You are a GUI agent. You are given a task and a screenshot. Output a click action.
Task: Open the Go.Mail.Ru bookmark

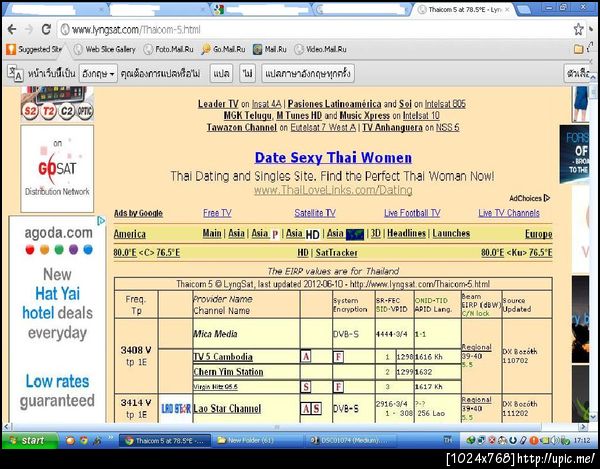tap(223, 49)
